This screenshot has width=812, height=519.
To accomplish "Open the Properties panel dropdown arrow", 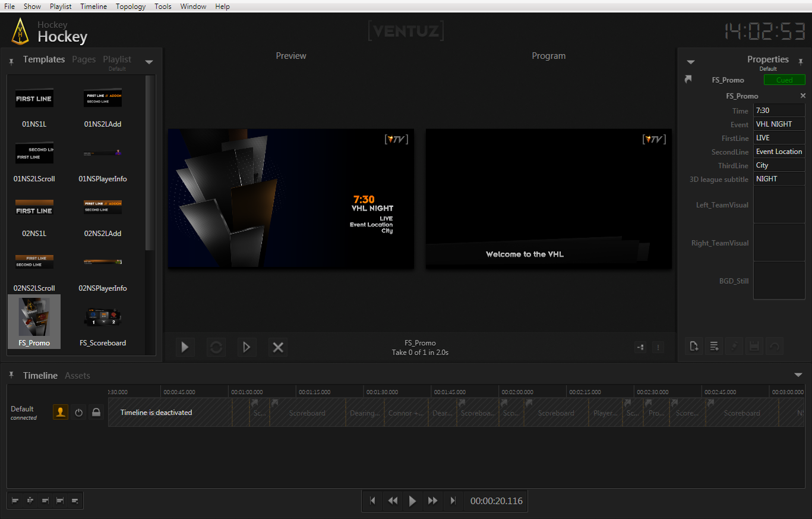I will 690,62.
